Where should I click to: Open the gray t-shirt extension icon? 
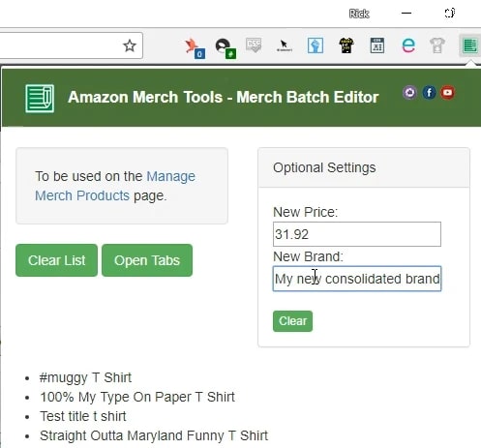pyautogui.click(x=437, y=45)
